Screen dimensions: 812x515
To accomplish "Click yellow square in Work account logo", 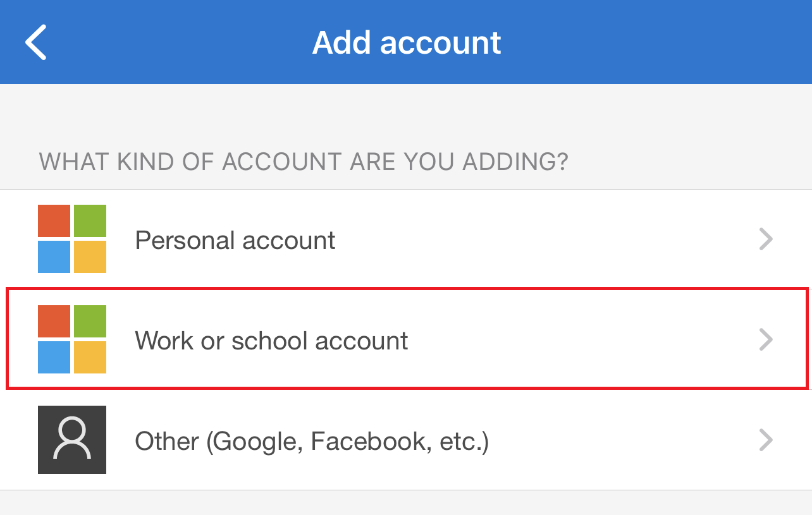I will coord(90,357).
